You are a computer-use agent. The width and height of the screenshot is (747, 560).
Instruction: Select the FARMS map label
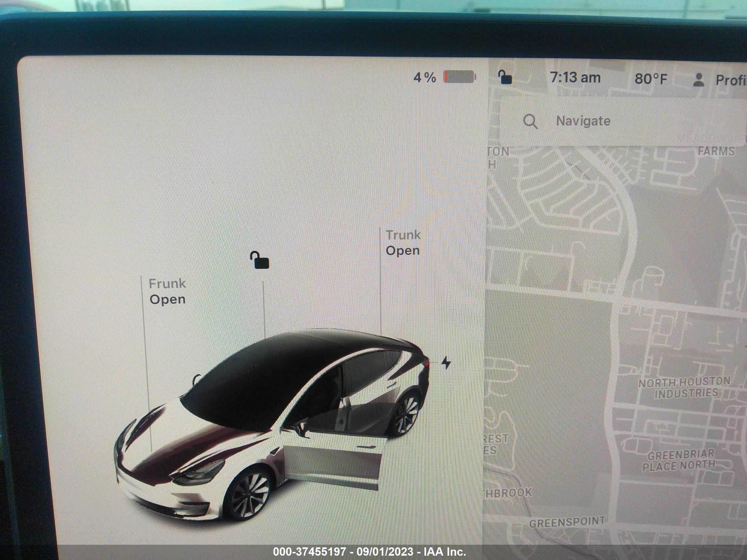click(716, 151)
